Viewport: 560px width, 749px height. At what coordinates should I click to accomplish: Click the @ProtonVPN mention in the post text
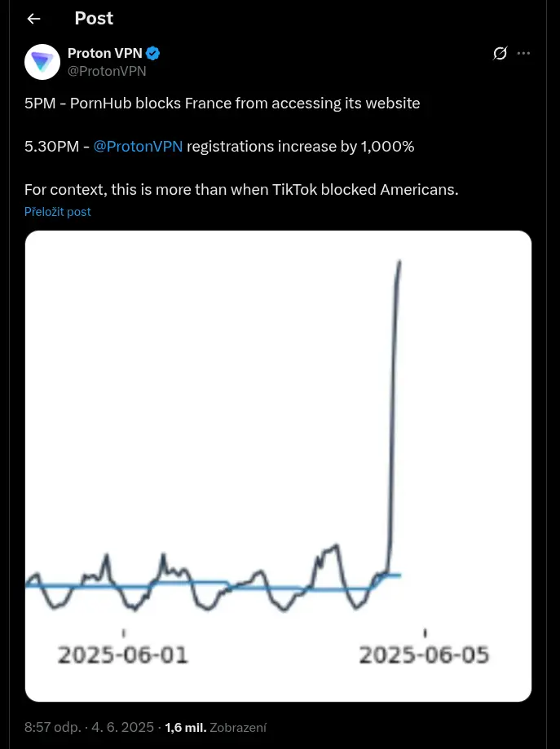click(138, 146)
